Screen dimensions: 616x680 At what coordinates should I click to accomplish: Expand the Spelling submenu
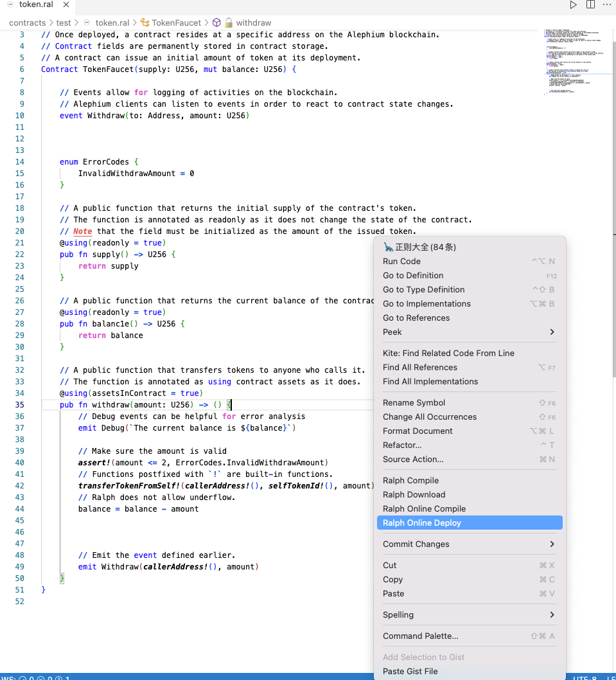470,615
